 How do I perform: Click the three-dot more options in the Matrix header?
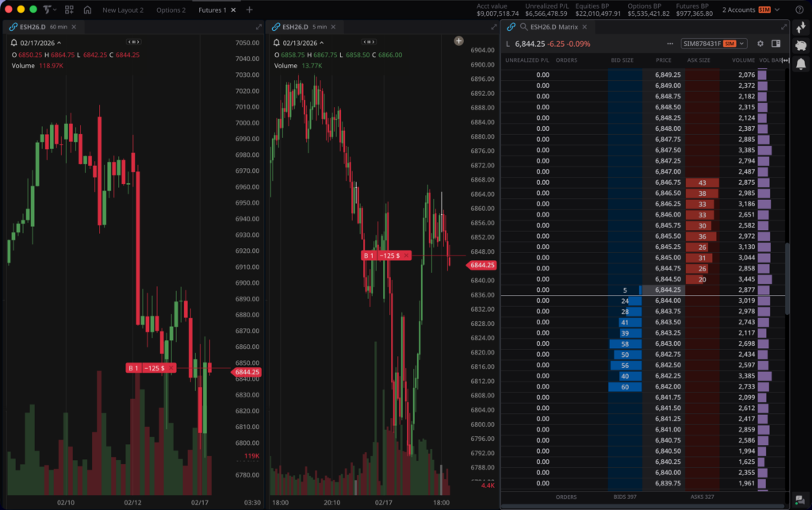670,44
